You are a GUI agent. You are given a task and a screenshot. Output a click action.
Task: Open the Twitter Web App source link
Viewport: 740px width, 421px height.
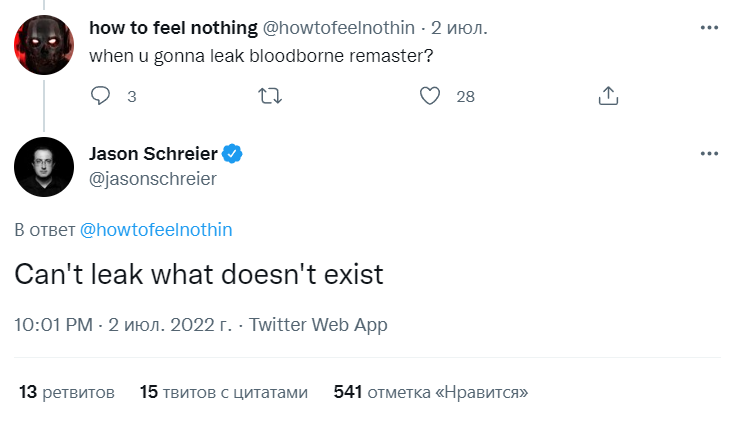(318, 325)
